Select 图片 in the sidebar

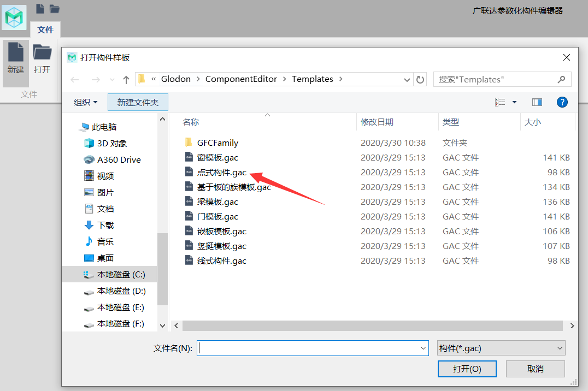pyautogui.click(x=99, y=192)
